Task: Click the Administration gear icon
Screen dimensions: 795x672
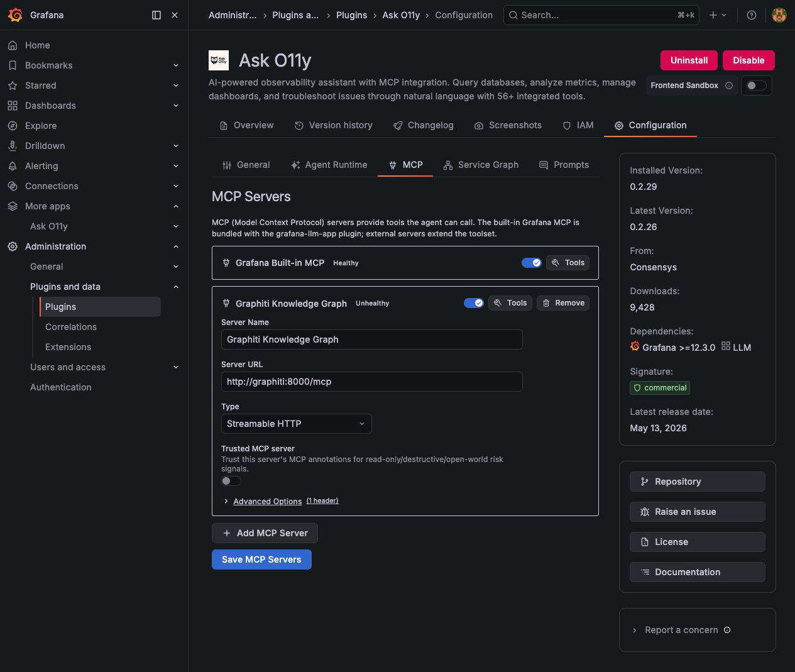Action: 13,246
